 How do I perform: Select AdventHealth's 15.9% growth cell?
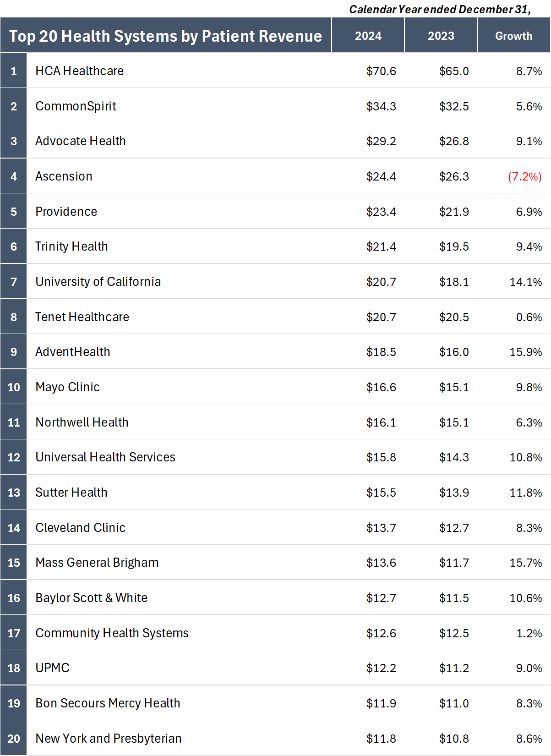tap(525, 352)
